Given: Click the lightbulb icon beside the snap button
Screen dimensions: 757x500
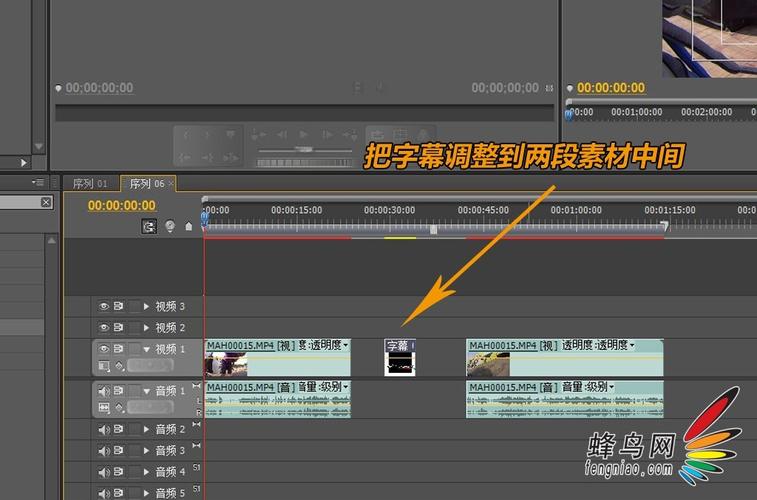Looking at the screenshot, I should 169,227.
